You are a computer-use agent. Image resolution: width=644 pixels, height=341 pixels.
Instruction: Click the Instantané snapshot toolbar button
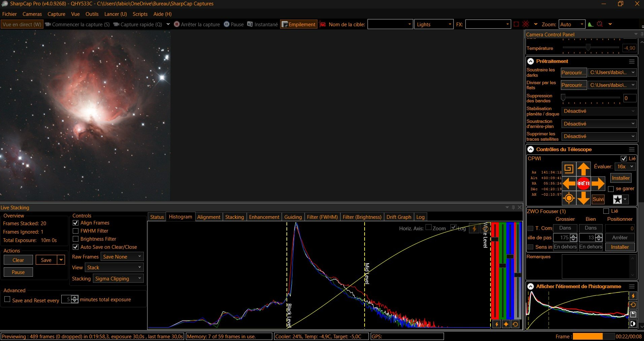point(263,24)
